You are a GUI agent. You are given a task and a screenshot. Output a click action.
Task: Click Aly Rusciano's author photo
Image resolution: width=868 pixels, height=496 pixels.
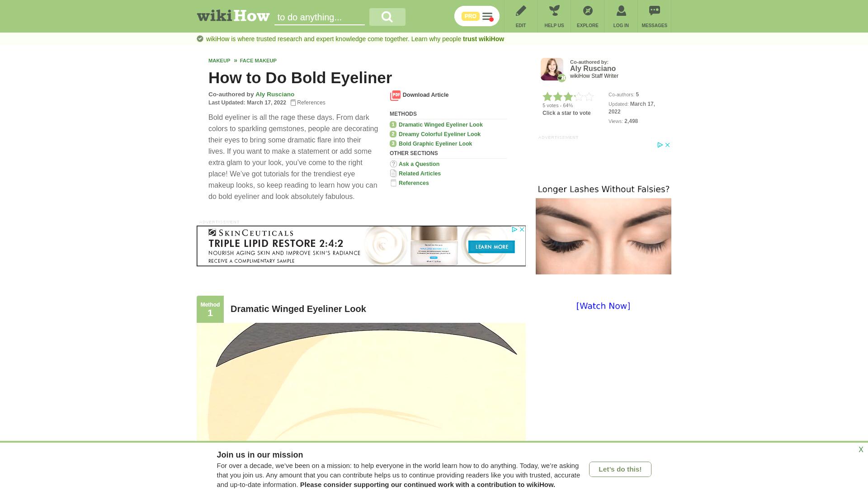(552, 69)
